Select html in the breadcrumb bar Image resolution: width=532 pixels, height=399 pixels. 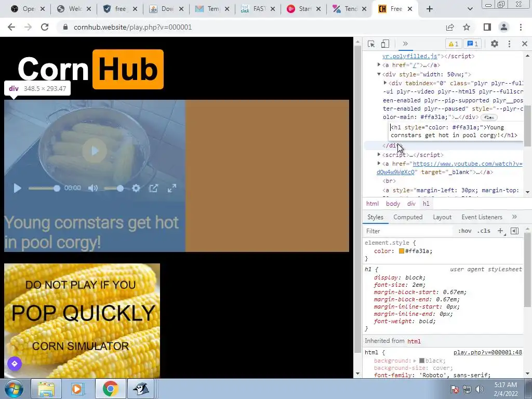(x=372, y=204)
